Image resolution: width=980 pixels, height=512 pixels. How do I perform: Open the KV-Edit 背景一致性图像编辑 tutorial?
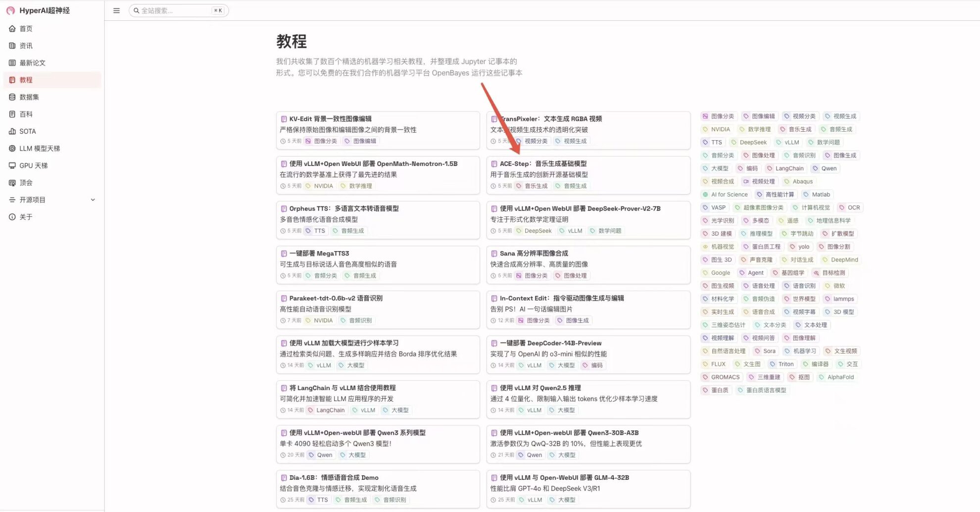[x=330, y=119]
